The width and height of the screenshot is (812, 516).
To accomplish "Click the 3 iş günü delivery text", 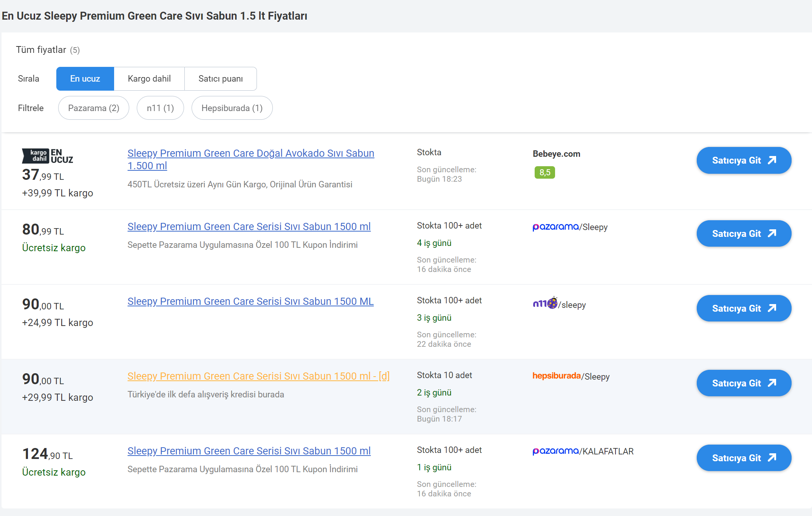I will 434,318.
